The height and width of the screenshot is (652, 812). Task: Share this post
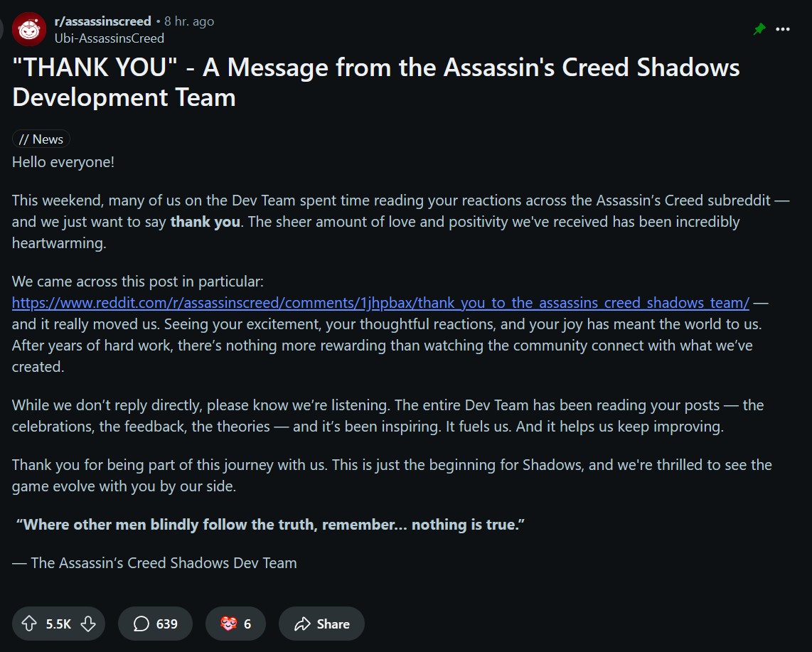click(x=321, y=624)
